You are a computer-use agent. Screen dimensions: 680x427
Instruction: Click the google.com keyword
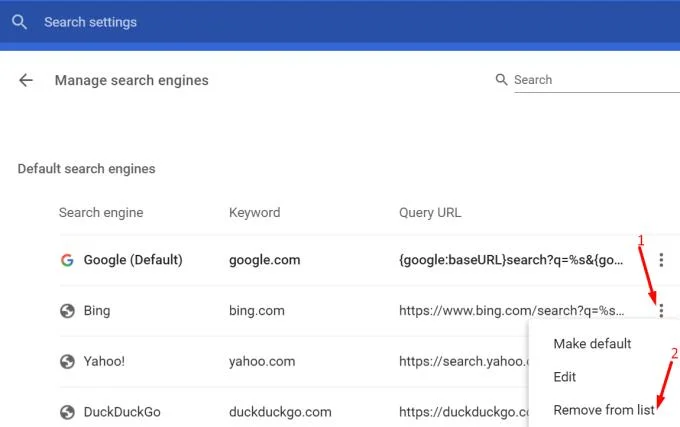pyautogui.click(x=265, y=260)
